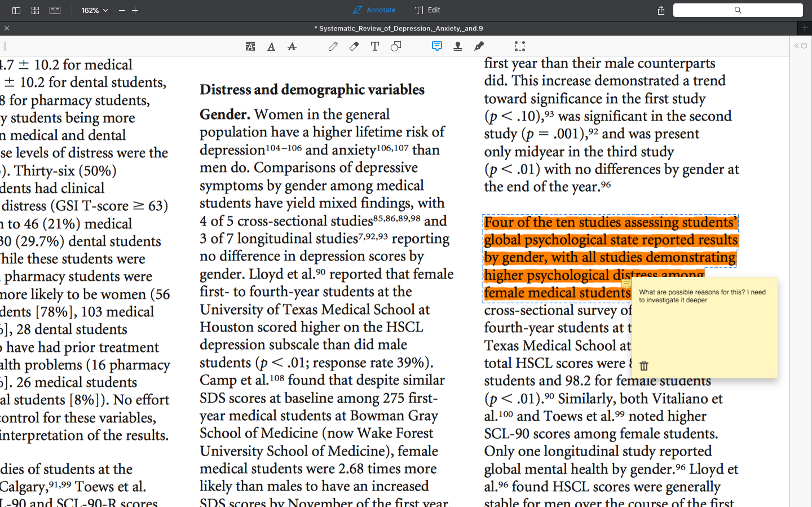Select the Strikethrough text tool

click(x=292, y=46)
